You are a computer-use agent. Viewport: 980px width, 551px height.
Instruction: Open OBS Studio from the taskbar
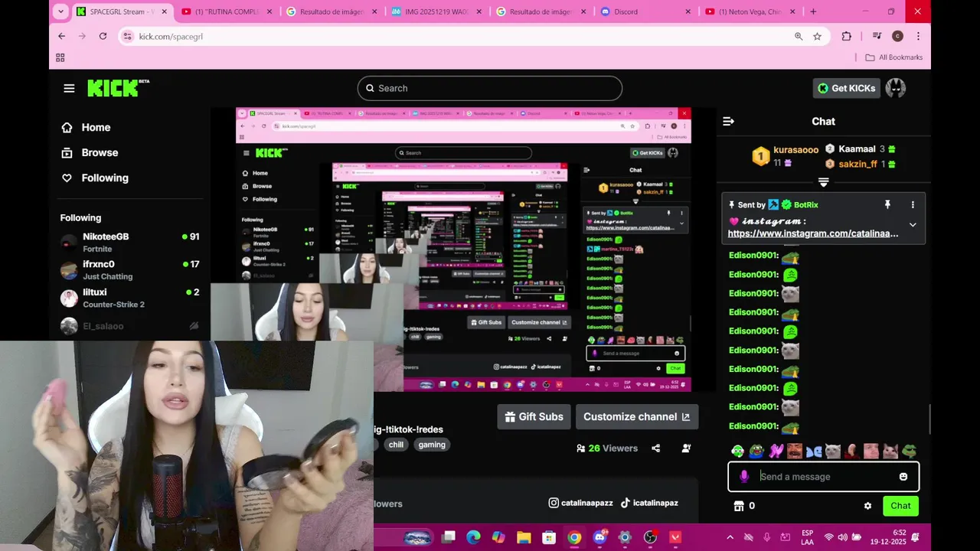[650, 537]
